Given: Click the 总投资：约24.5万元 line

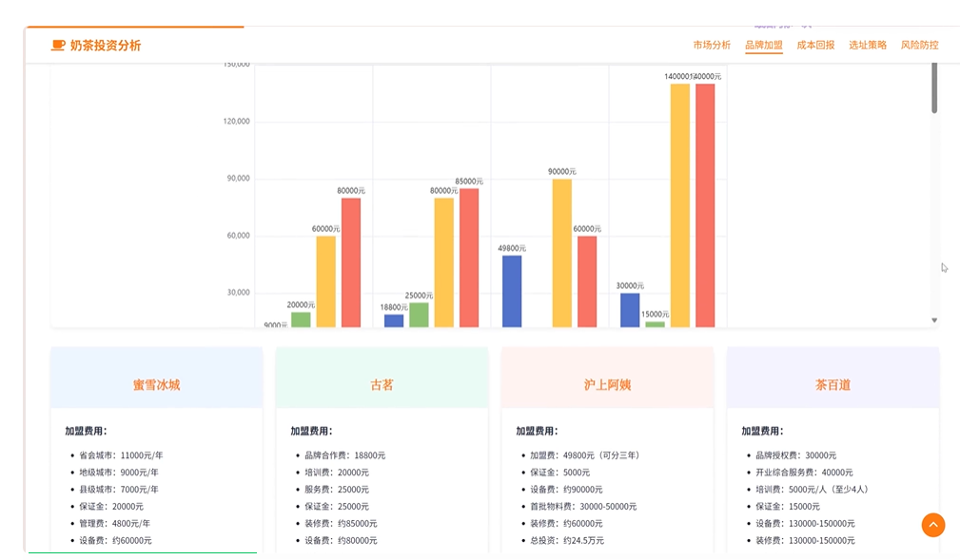Looking at the screenshot, I should [x=567, y=541].
